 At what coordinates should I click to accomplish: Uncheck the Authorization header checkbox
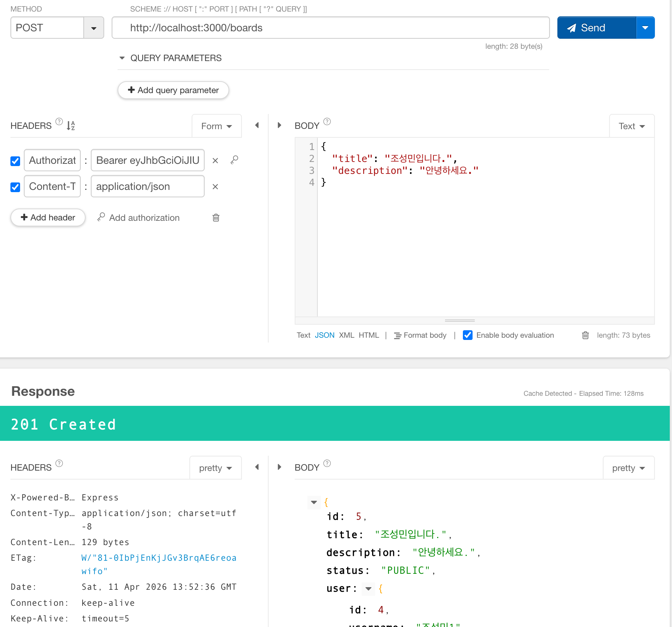15,161
